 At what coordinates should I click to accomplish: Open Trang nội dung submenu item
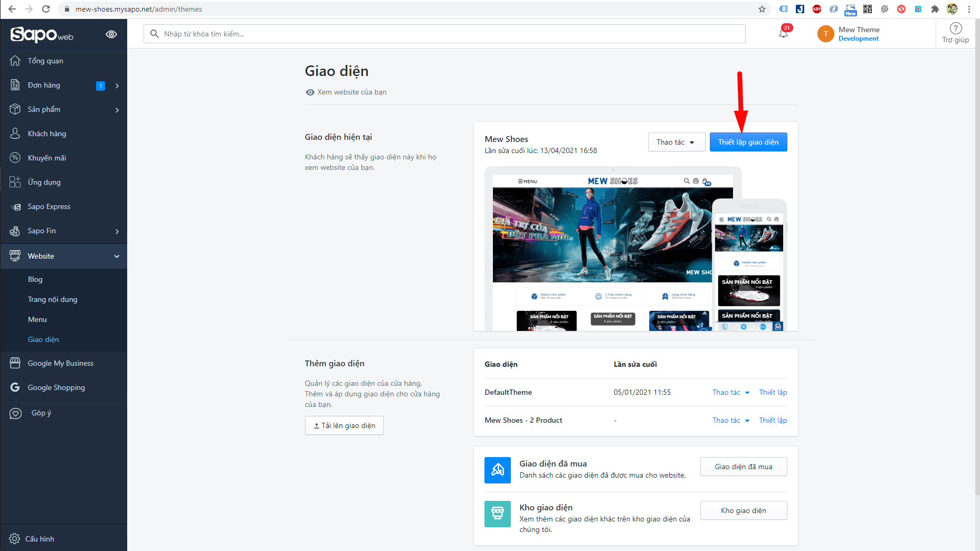[53, 299]
